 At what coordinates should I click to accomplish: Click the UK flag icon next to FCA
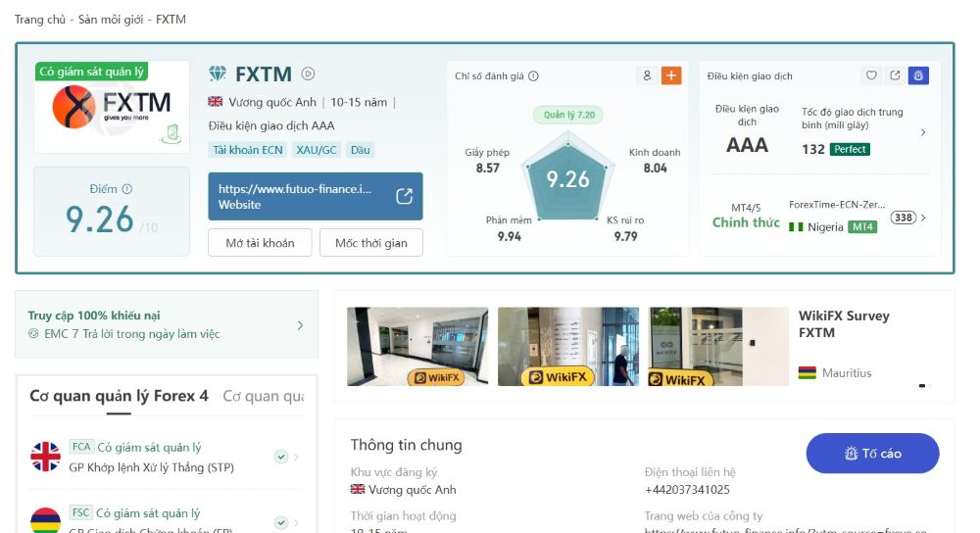pyautogui.click(x=46, y=457)
